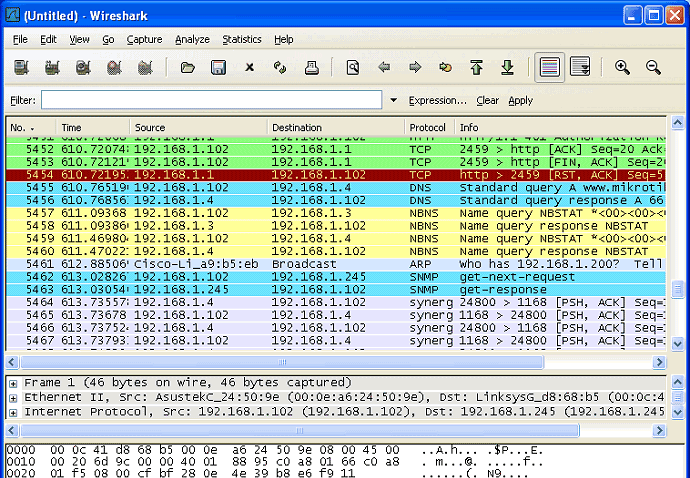Click the Filter label button
690x478 pixels.
coord(23,100)
